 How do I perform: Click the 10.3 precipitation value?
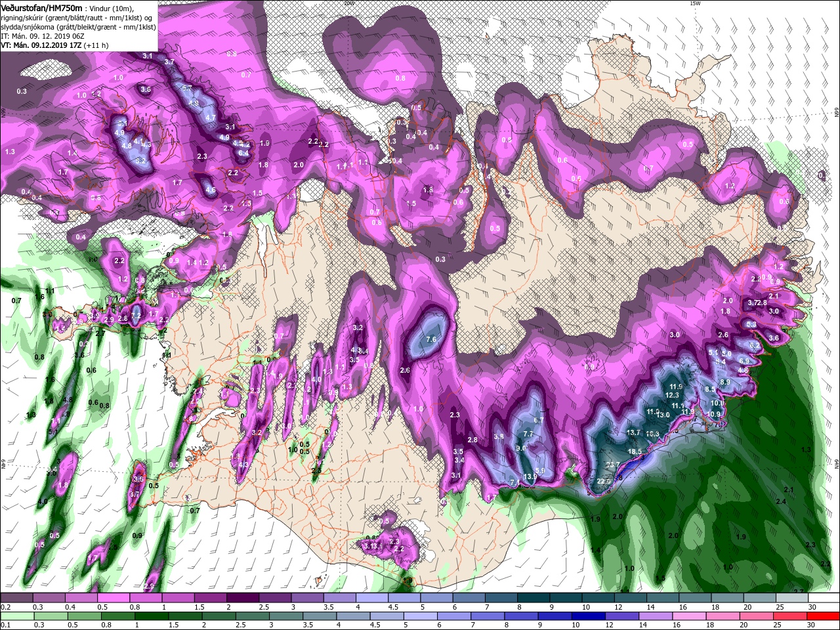[652, 434]
